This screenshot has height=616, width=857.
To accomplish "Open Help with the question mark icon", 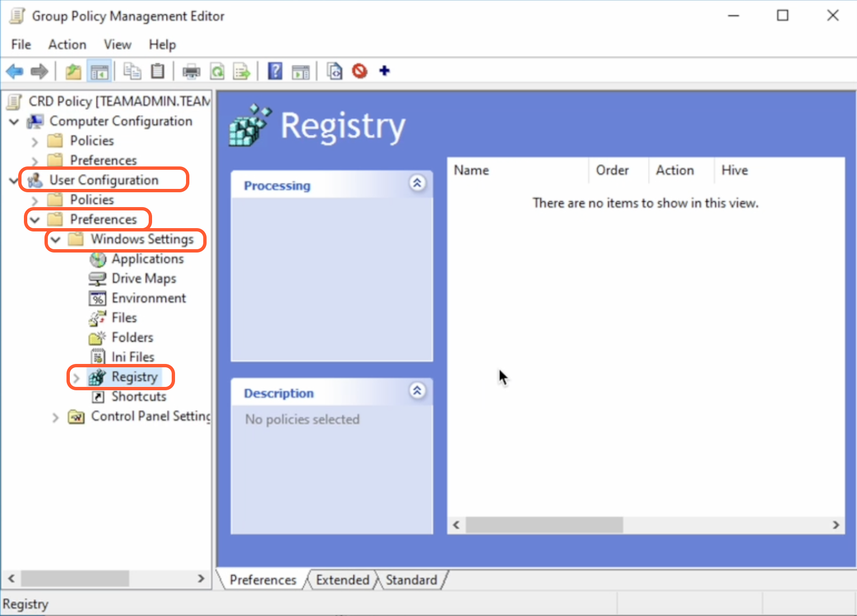I will pyautogui.click(x=275, y=72).
